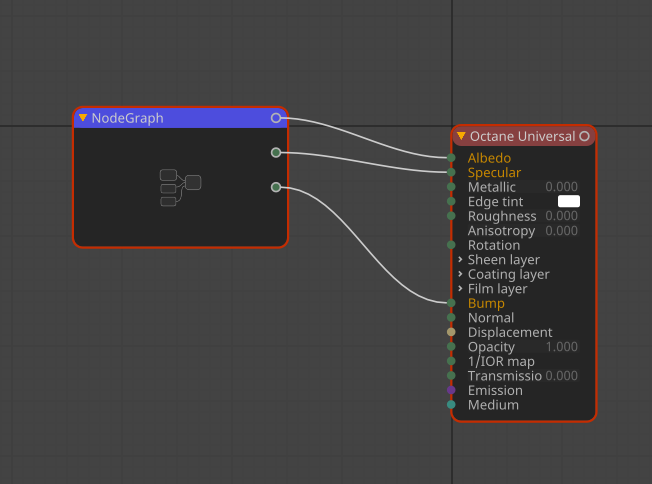This screenshot has height=484, width=652.
Task: Click the 1/IOR map label
Action: pos(501,361)
